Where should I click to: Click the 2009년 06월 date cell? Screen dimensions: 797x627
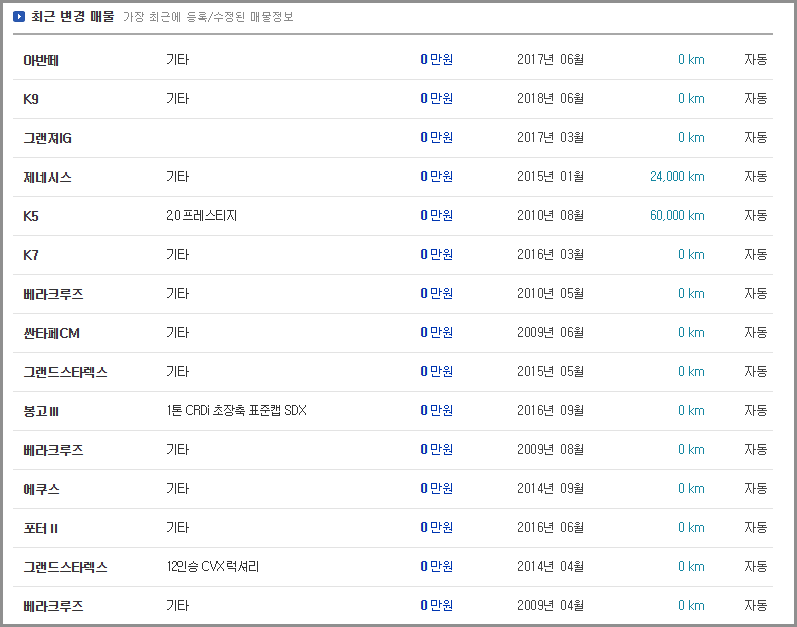click(x=550, y=333)
